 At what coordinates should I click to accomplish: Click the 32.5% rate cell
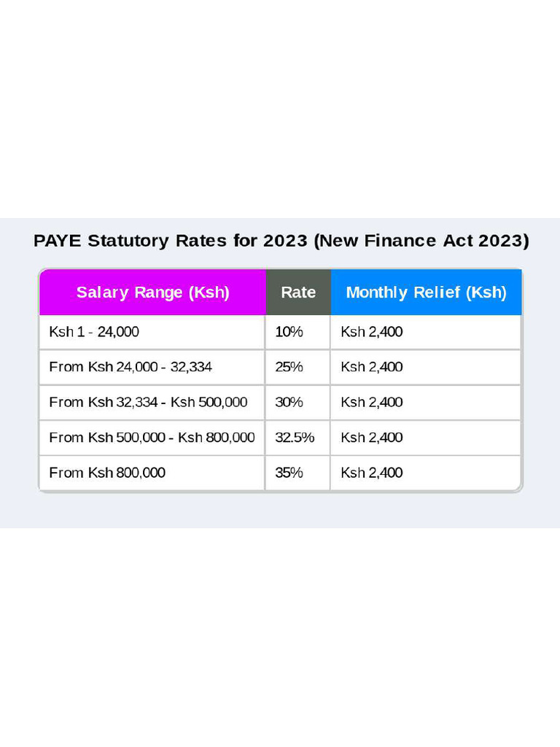coord(295,438)
